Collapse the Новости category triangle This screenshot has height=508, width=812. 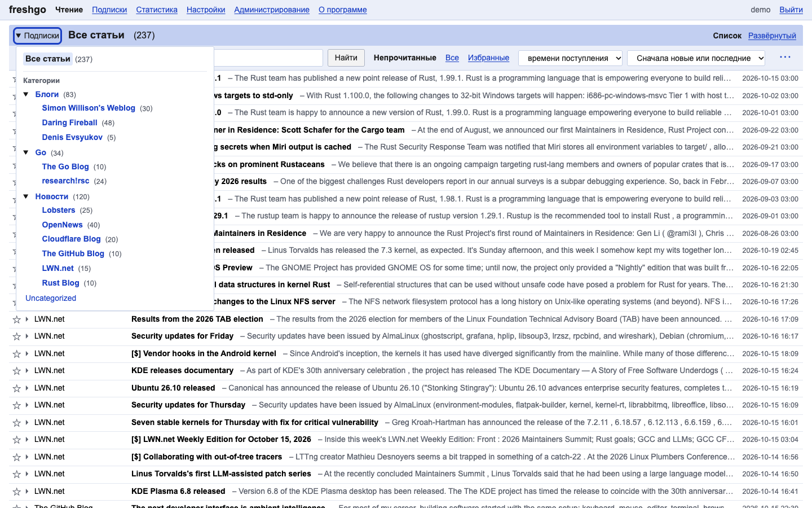point(26,196)
